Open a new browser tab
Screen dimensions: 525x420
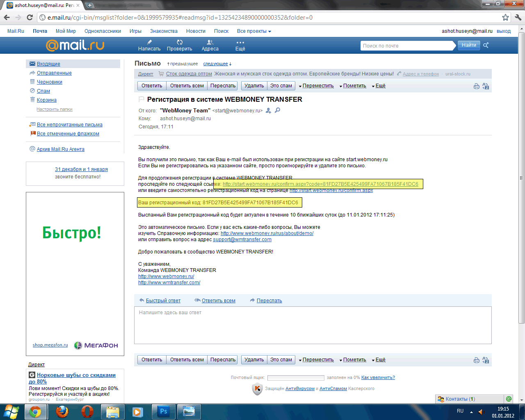pyautogui.click(x=90, y=5)
